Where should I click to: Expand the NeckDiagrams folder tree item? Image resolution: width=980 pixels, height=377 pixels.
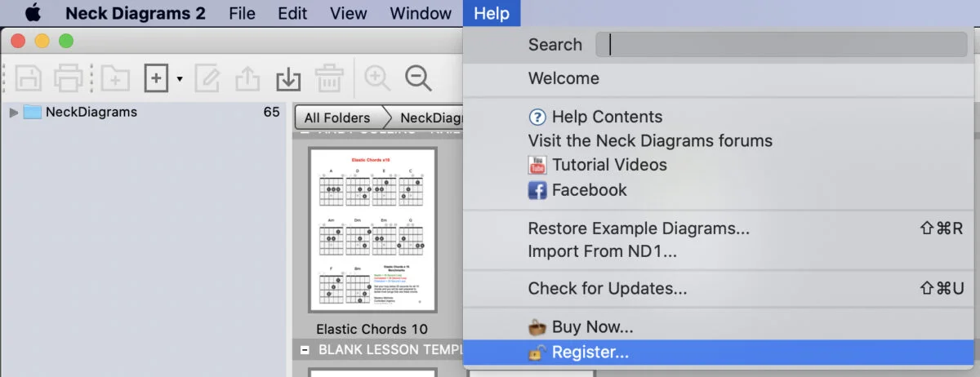[13, 112]
